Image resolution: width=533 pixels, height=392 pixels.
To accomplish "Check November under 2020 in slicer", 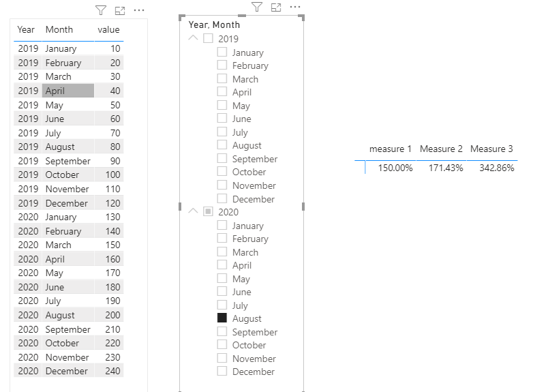I will coord(222,358).
